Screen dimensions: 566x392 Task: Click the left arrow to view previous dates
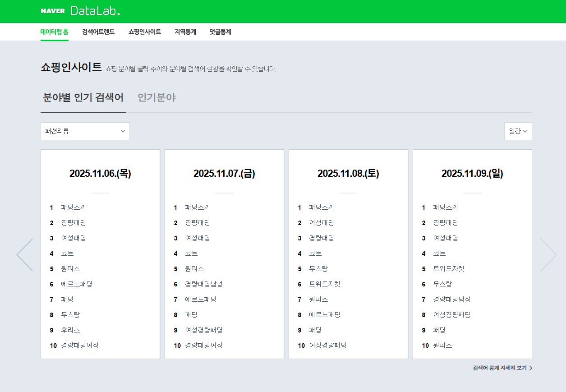24,254
